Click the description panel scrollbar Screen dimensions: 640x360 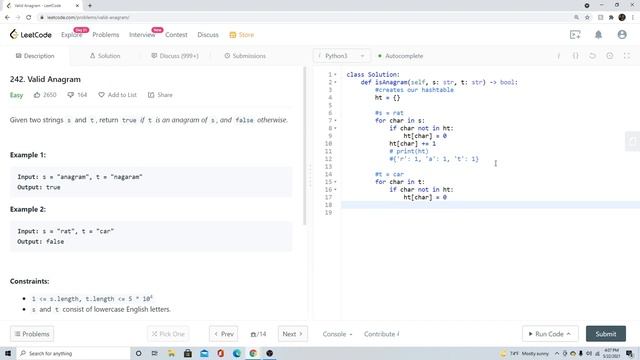point(304,146)
